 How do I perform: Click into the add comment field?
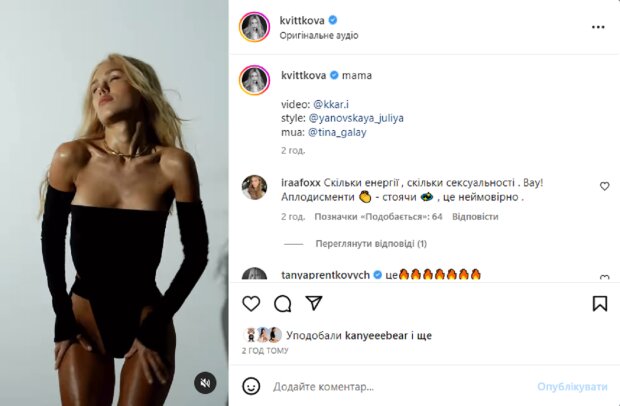[x=400, y=386]
